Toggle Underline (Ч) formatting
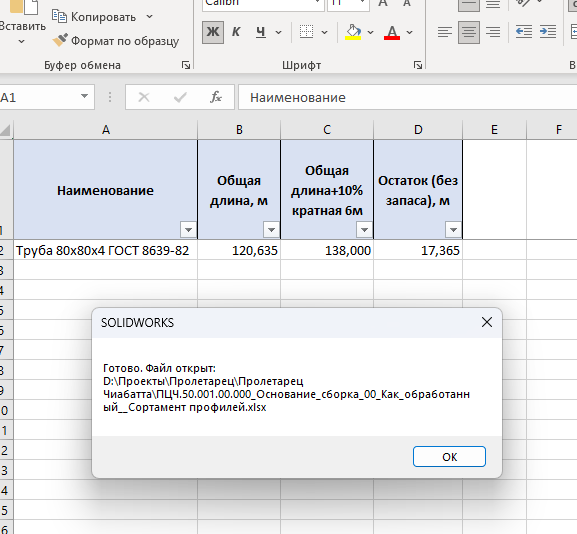This screenshot has width=577, height=534. (261, 32)
